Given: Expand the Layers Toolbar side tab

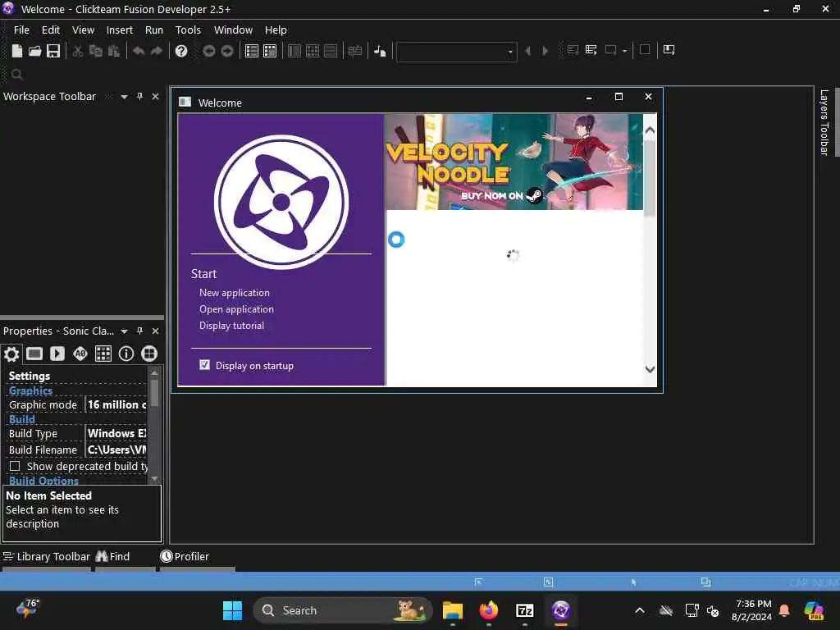Looking at the screenshot, I should tap(824, 123).
